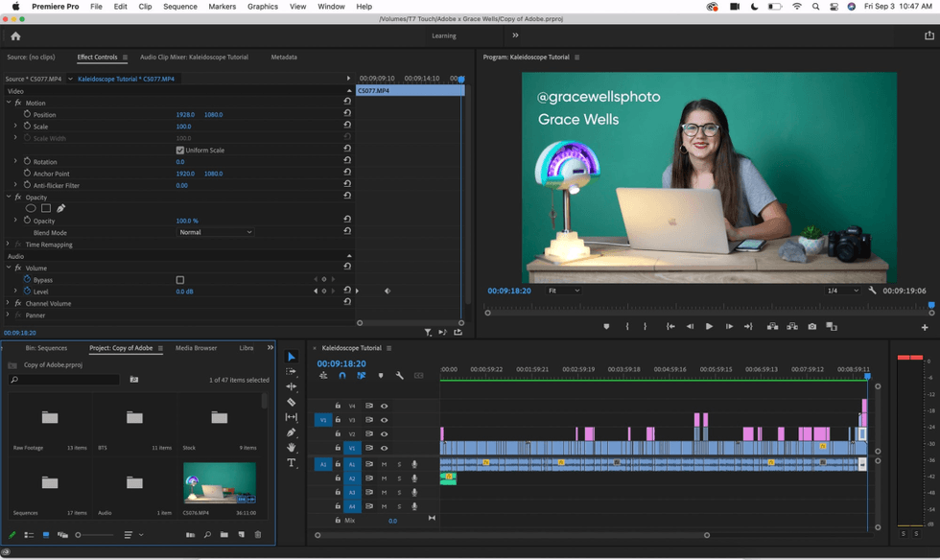Open the Raw Footage bin
The image size is (940, 560).
click(x=50, y=417)
